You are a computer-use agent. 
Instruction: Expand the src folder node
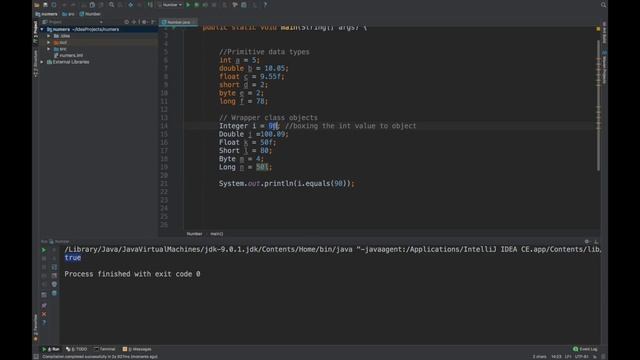point(49,49)
